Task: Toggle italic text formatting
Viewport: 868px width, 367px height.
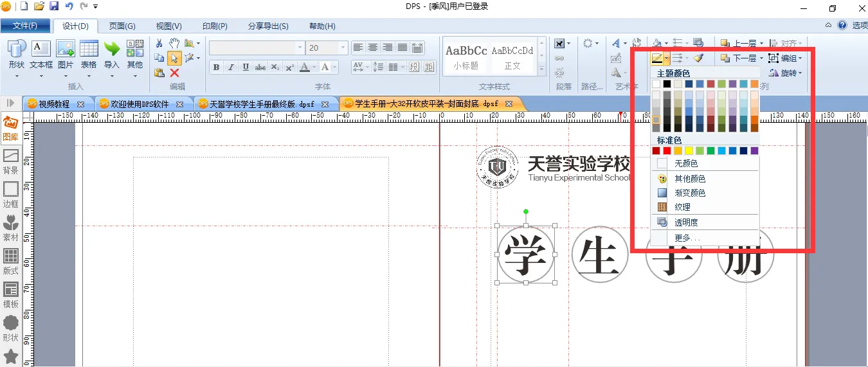Action: 231,67
